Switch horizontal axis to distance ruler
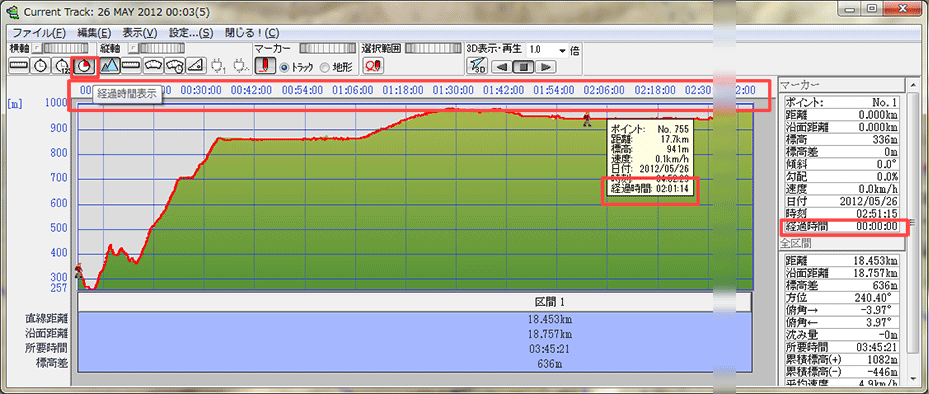The image size is (929, 394). coord(20,66)
